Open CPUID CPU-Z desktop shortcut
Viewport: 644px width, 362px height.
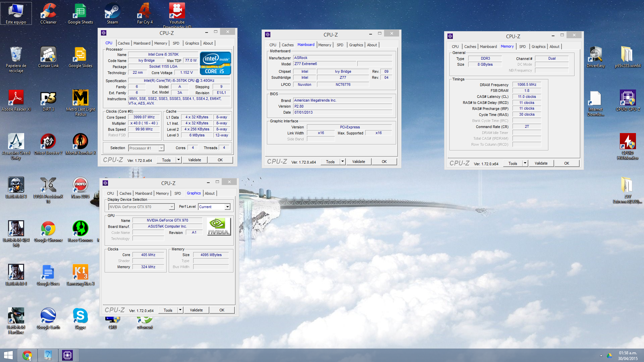click(628, 101)
